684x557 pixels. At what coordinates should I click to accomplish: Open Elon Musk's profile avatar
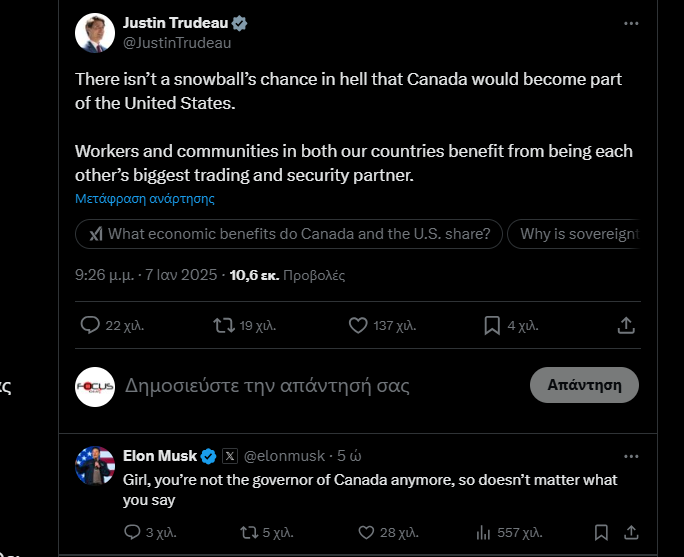(95, 466)
